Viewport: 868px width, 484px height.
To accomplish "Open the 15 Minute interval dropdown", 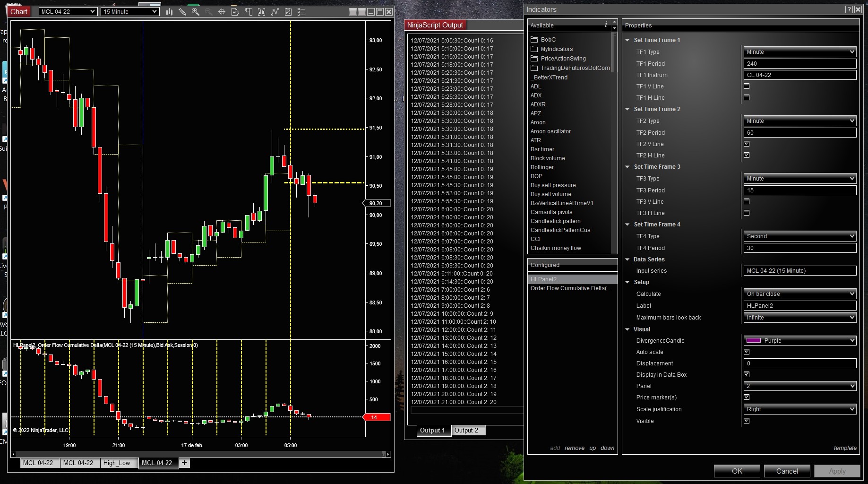I will coord(129,12).
